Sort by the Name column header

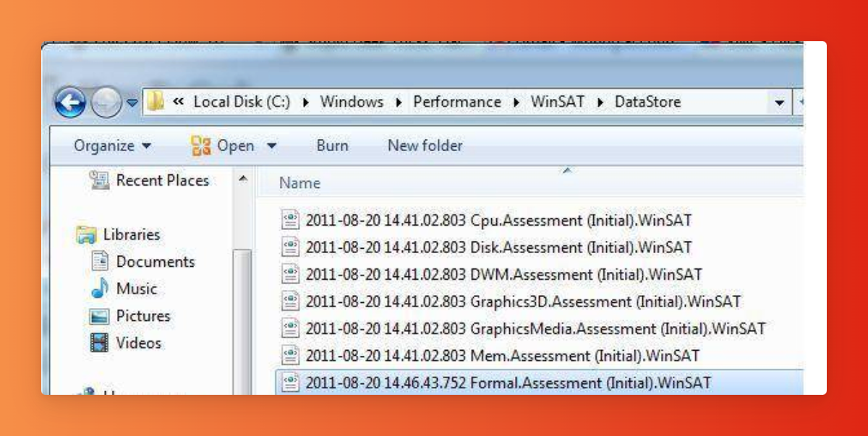[x=299, y=184]
